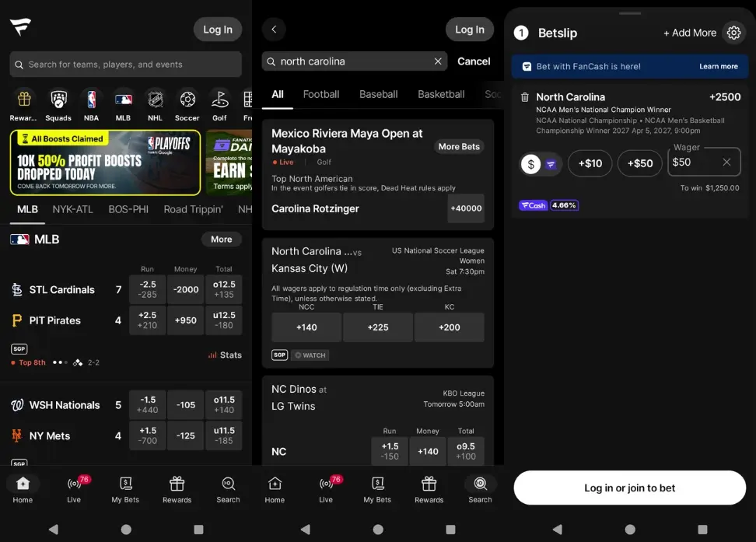
Task: Open the Squads category icon
Action: 58,100
